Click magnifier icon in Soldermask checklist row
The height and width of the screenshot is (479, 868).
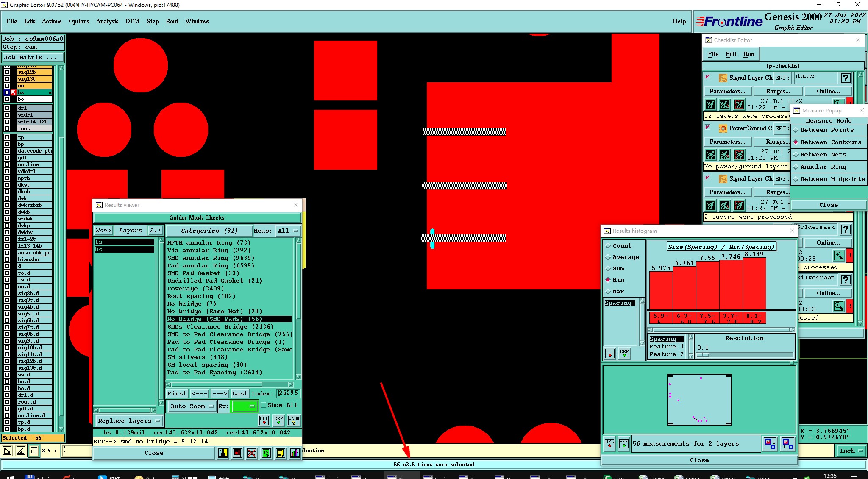[x=838, y=256]
